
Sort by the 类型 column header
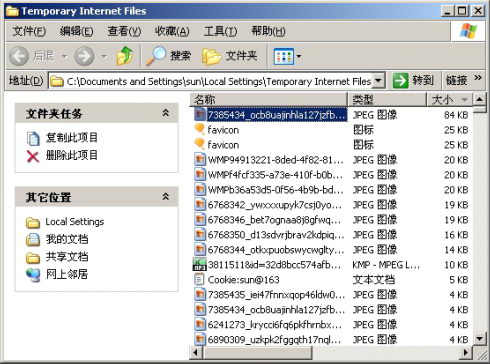(x=387, y=99)
